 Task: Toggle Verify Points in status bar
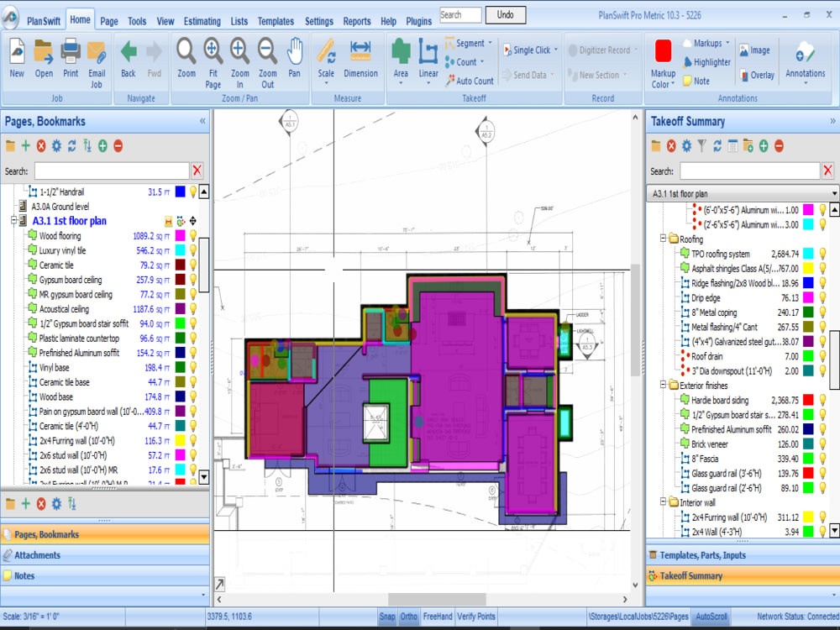[x=476, y=617]
